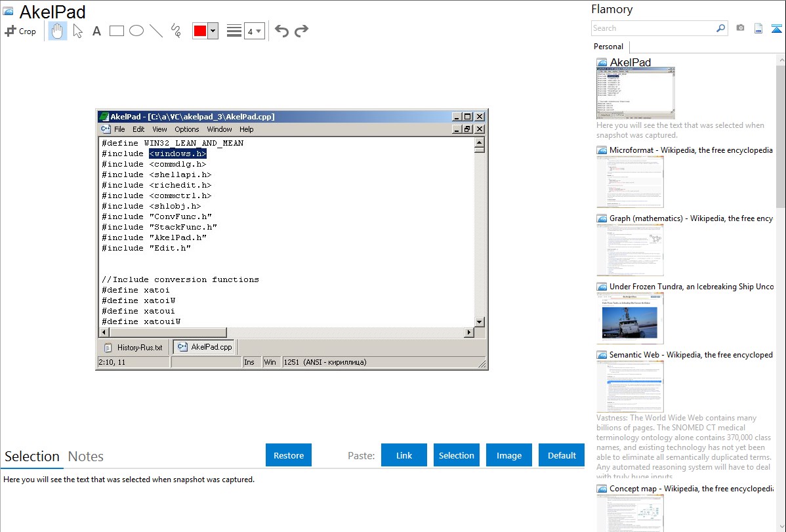Undo the last annotation

click(281, 31)
